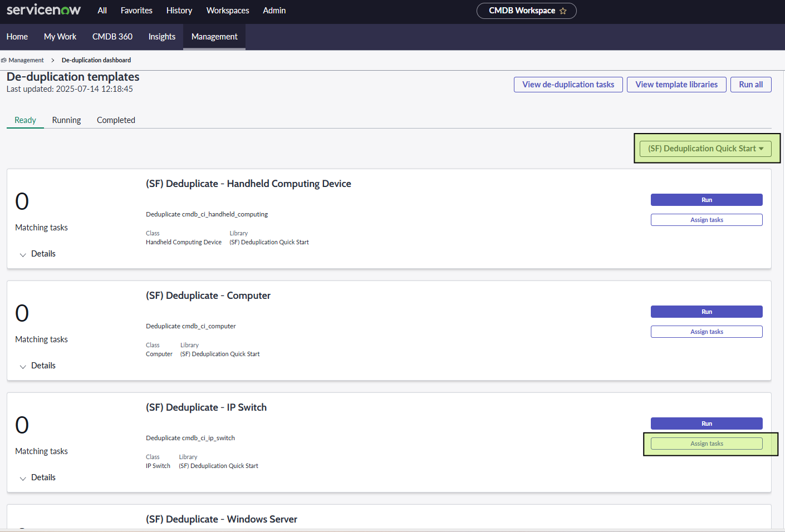This screenshot has height=532, width=785.
Task: Click the (SF) Deduplicate - IP Switch title
Action: (x=206, y=407)
